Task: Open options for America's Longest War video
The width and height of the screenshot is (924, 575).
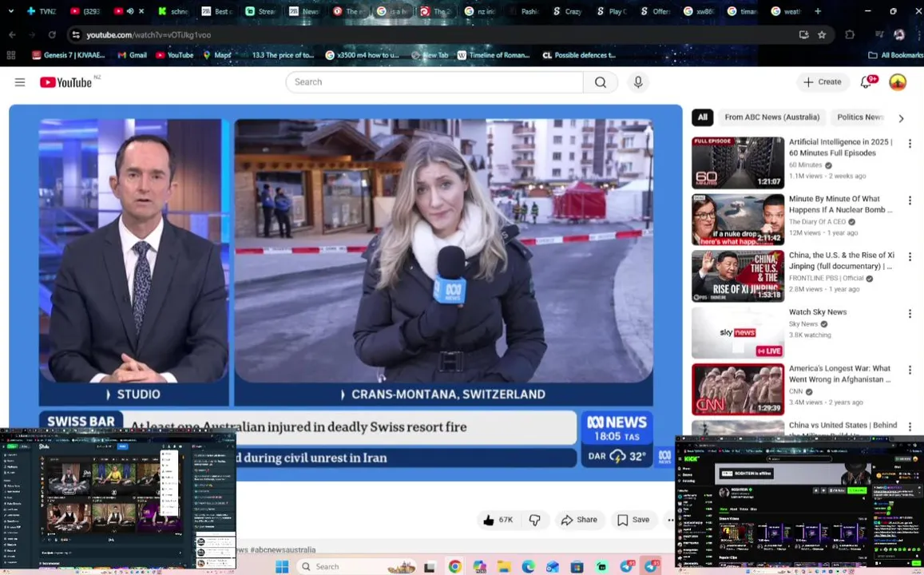Action: tap(910, 370)
